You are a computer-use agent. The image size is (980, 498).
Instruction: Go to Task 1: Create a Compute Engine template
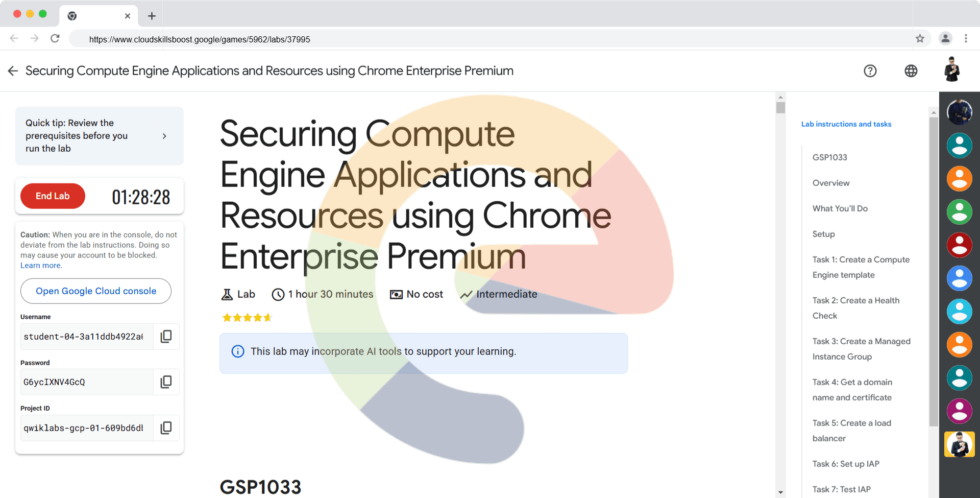click(861, 267)
